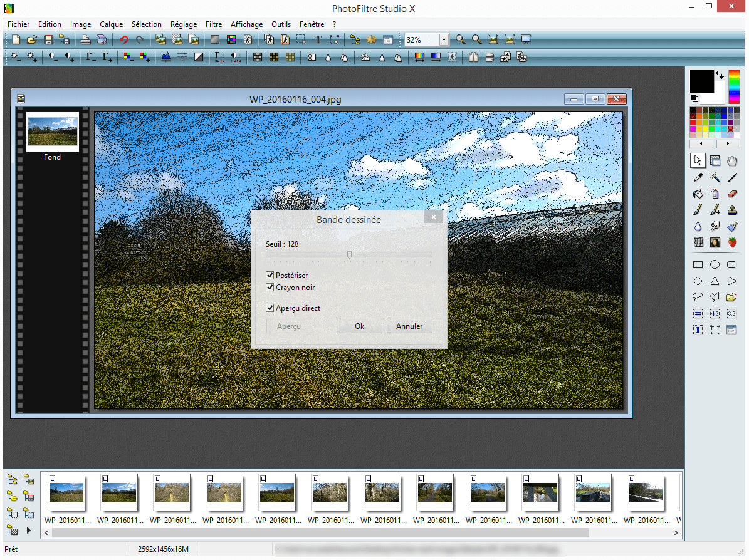Select the Pipette color picker tool
Screen dimensions: 749x560
[698, 177]
